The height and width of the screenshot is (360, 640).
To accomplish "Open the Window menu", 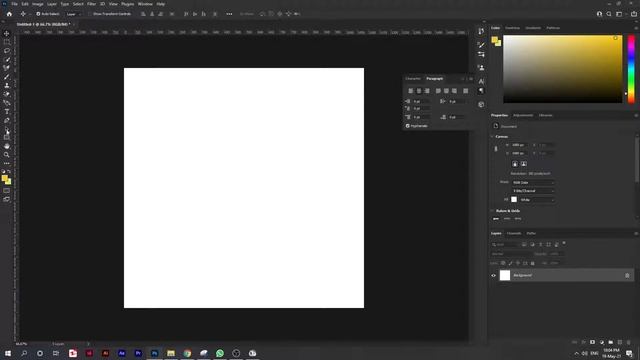I will pos(145,4).
